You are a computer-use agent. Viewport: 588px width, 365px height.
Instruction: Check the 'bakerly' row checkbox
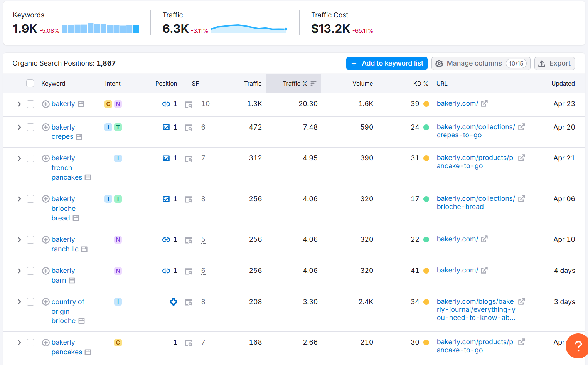coord(30,104)
